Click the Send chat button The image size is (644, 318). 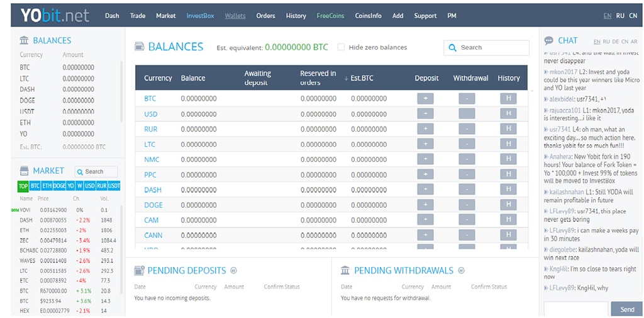(x=627, y=309)
